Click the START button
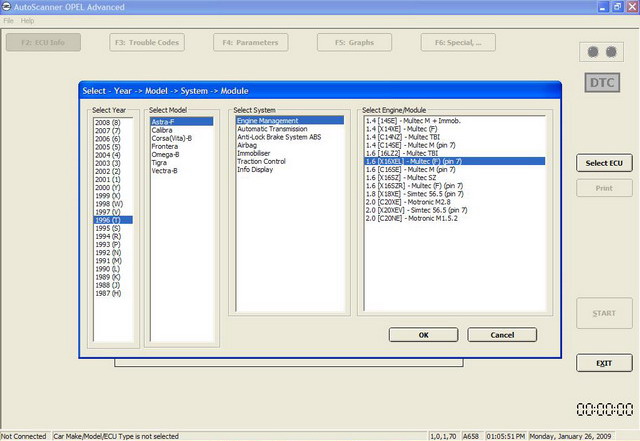This screenshot has width=640, height=441. [604, 313]
